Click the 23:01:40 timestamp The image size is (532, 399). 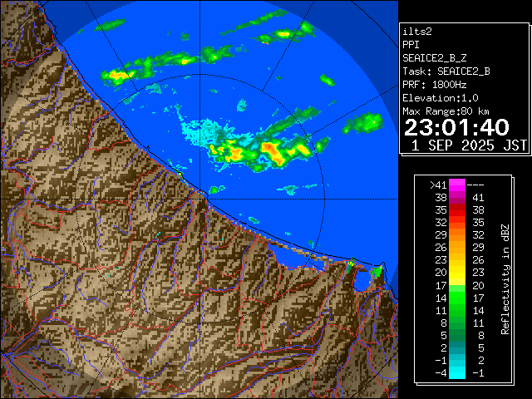tap(456, 127)
